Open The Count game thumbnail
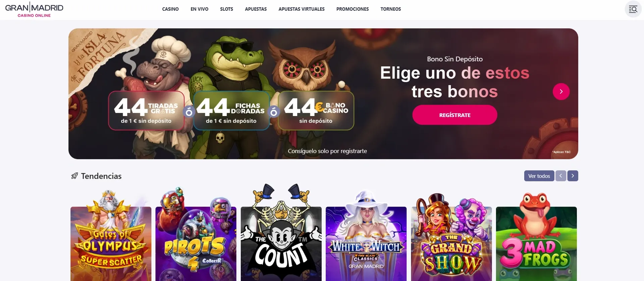Screen dimensions: 644x281 coord(281,235)
